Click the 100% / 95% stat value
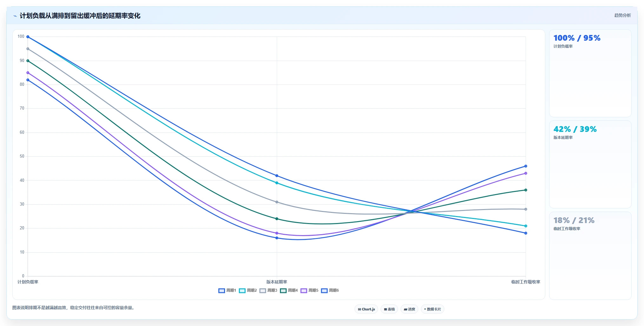The image size is (644, 326). coord(577,38)
